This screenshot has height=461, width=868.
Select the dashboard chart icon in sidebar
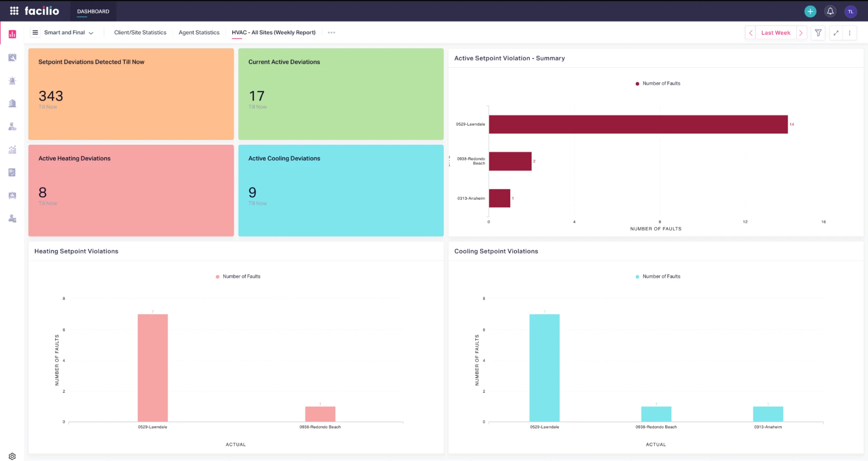[12, 34]
